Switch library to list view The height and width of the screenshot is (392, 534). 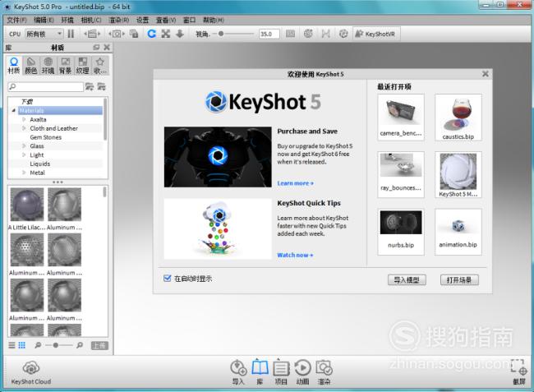[x=12, y=345]
